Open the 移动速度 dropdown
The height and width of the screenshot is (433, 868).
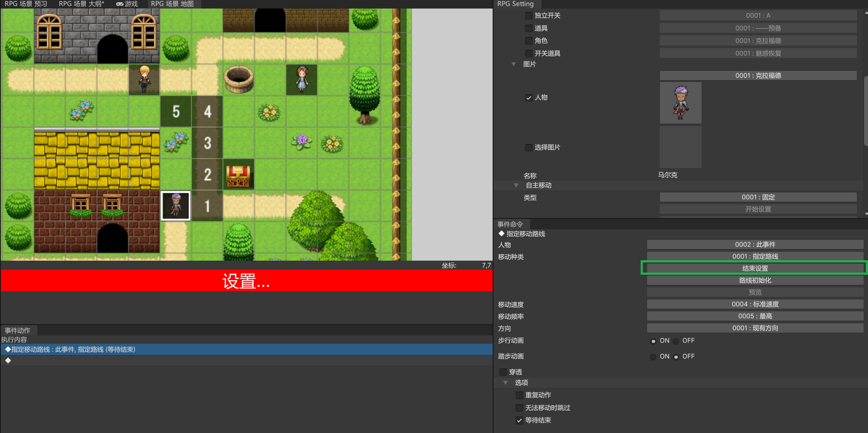click(755, 304)
